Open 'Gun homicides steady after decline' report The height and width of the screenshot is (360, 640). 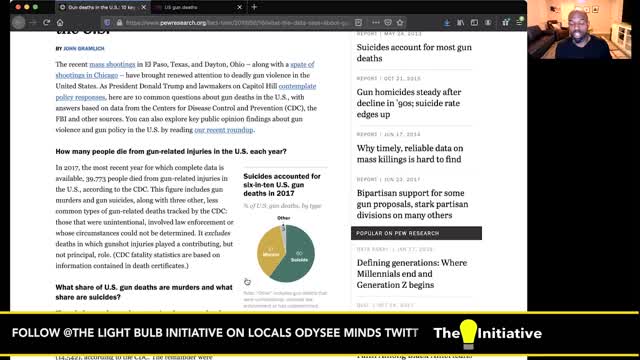(x=409, y=103)
